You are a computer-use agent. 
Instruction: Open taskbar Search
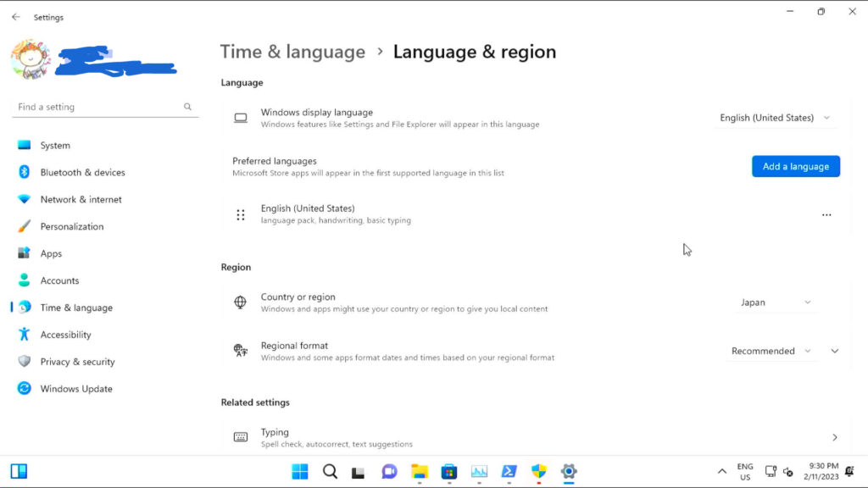tap(330, 471)
